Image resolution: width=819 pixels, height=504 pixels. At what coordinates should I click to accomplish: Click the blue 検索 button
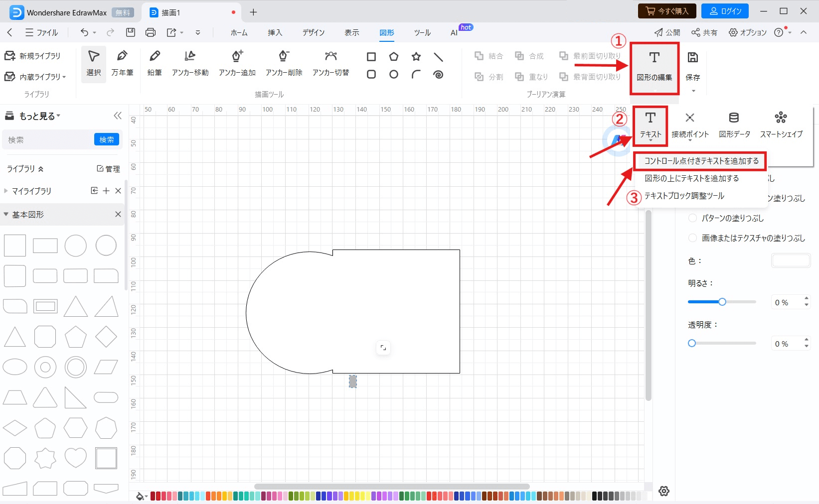point(107,140)
